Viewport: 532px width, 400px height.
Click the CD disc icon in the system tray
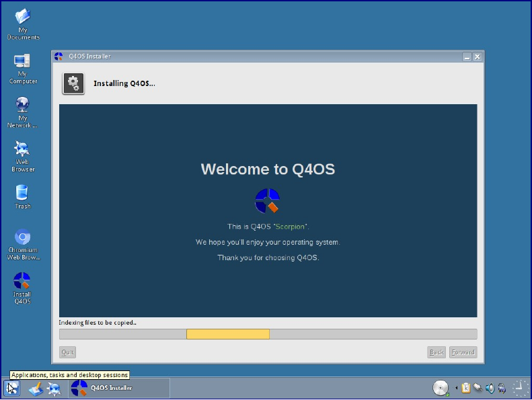(441, 388)
